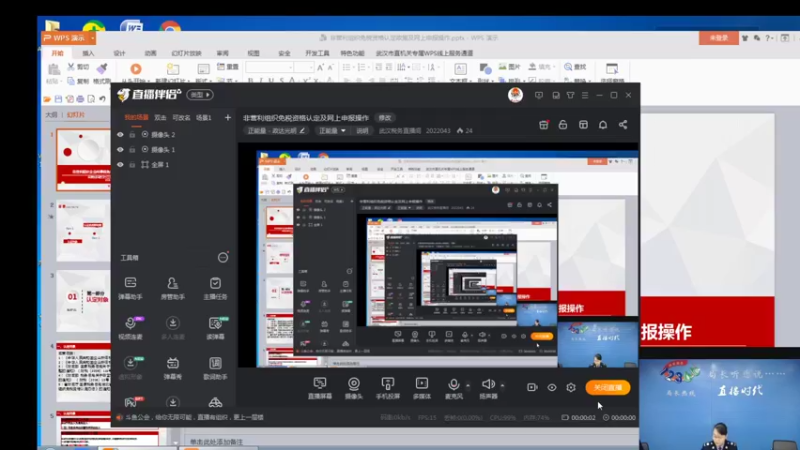The image size is (800, 450).
Task: Click the webcam preview thumbnail at bottom right
Action: coord(719,405)
